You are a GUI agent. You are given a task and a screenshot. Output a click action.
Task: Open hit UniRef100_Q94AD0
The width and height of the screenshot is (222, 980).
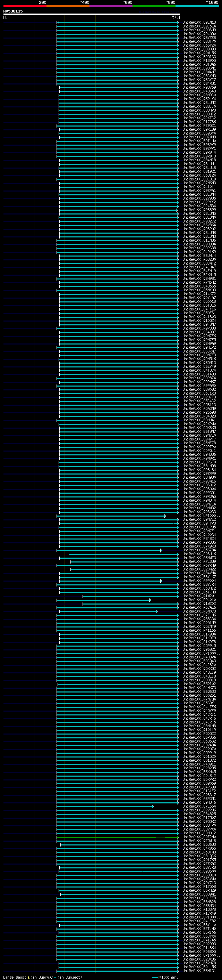tap(199, 34)
